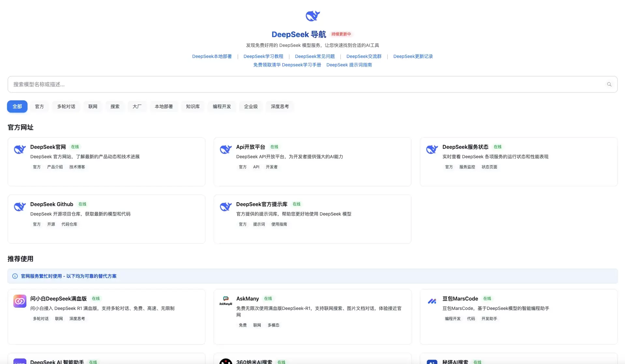Viewport: 625px width, 364px height.
Task: Click the 搜索模型名称或描述 search field
Action: coord(312,84)
